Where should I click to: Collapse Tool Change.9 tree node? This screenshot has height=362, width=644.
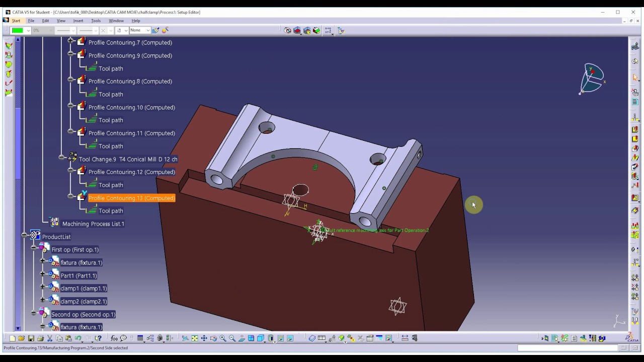[61, 157]
